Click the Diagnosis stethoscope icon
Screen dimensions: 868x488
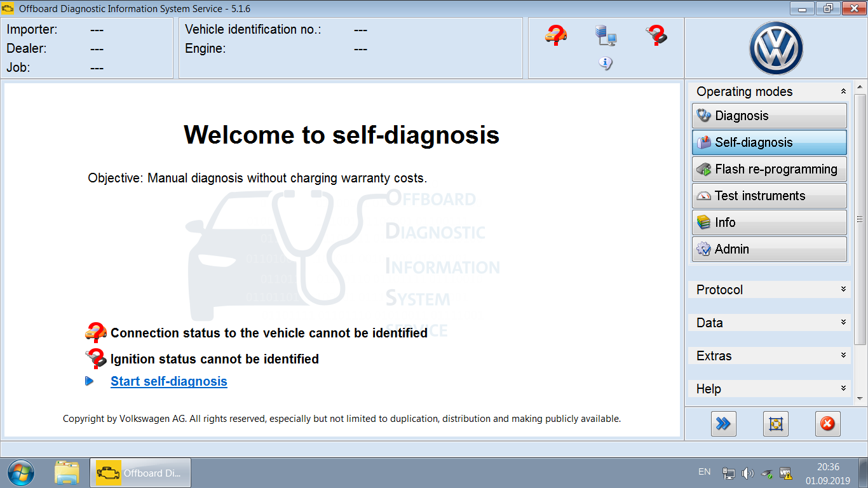coord(703,116)
